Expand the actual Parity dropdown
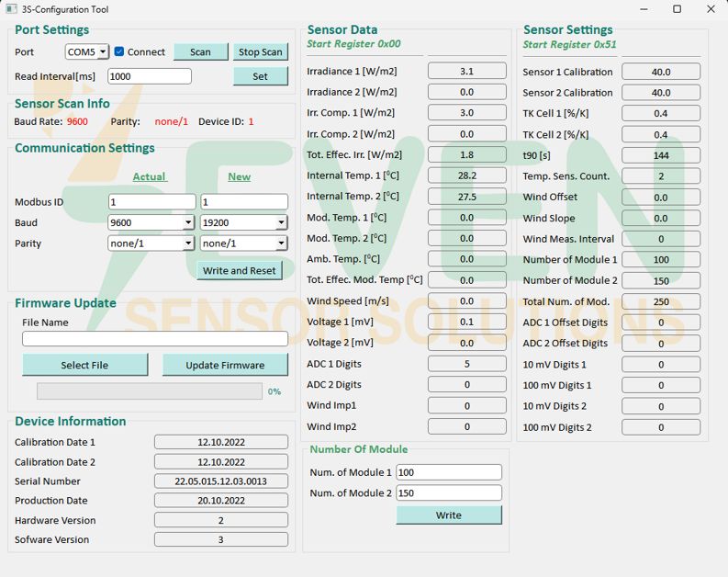Image resolution: width=728 pixels, height=577 pixels. tap(151, 243)
